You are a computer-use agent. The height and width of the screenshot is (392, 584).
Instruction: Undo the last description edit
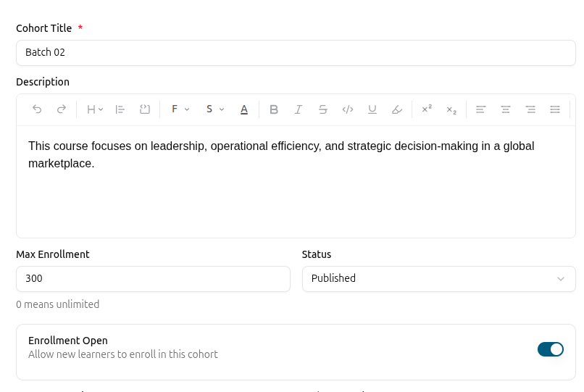click(x=37, y=109)
